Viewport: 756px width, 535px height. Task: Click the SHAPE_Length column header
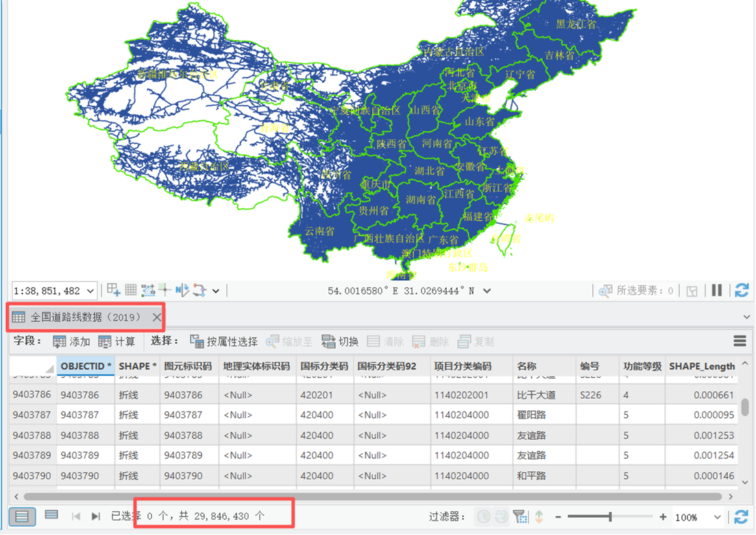pyautogui.click(x=702, y=366)
